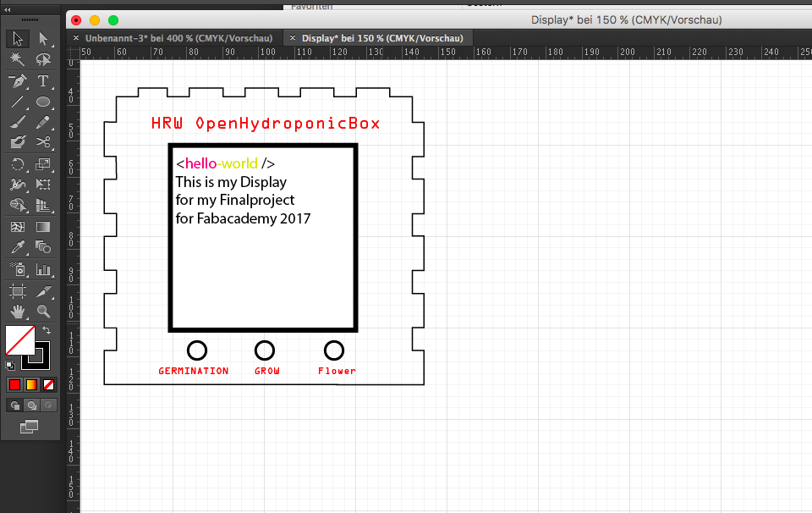812x513 pixels.
Task: Reset to default fill and stroke
Action: click(x=10, y=366)
